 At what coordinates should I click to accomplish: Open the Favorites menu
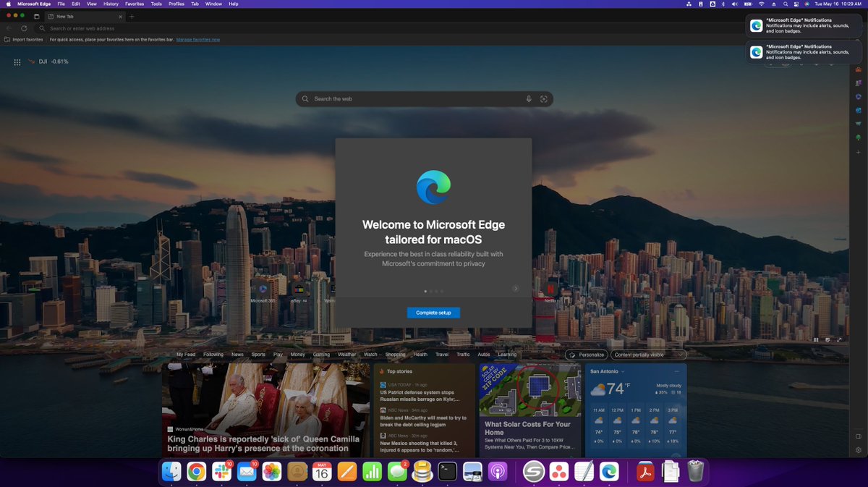(135, 4)
